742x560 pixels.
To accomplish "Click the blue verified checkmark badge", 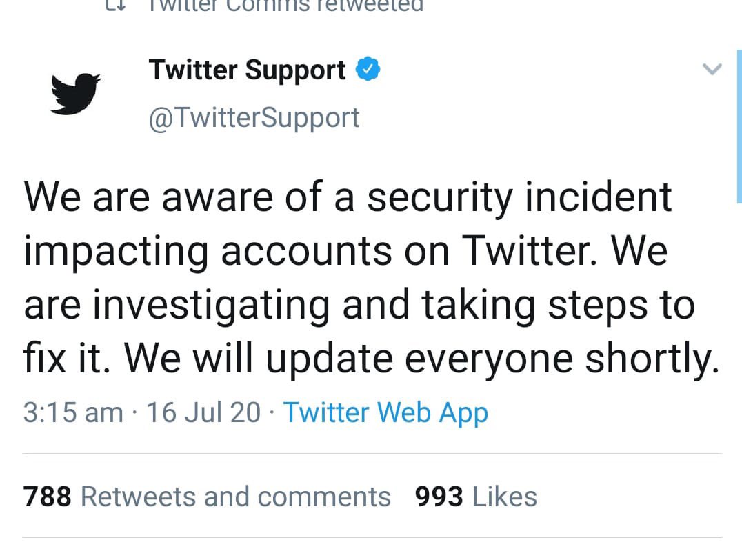I will [367, 70].
